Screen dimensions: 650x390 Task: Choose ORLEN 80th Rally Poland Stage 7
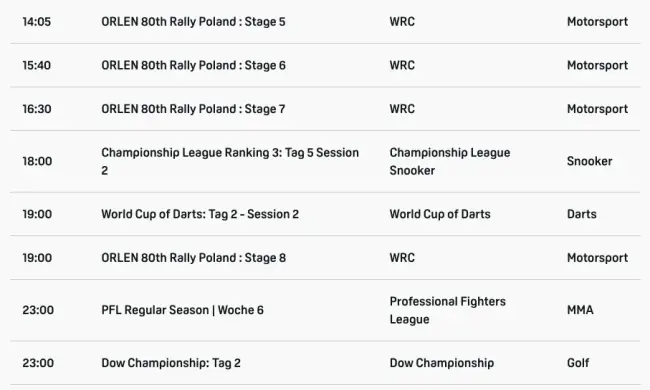(x=193, y=109)
